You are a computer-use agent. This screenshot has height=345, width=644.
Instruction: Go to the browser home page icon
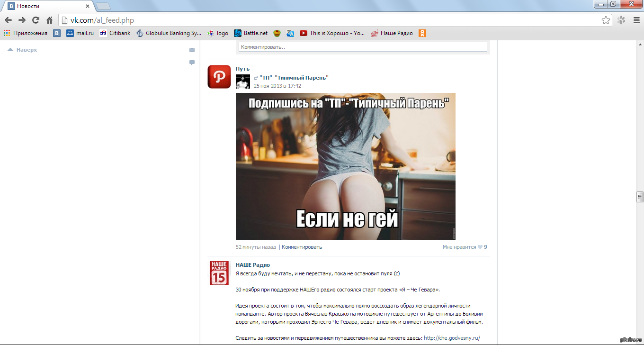click(x=49, y=20)
